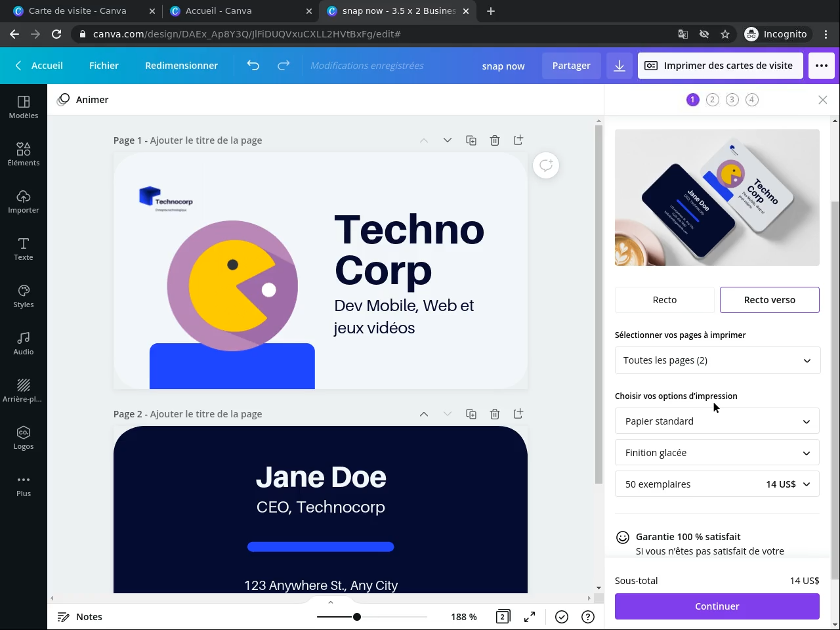This screenshot has width=840, height=630.
Task: Open the Styles panel
Action: pos(24,296)
